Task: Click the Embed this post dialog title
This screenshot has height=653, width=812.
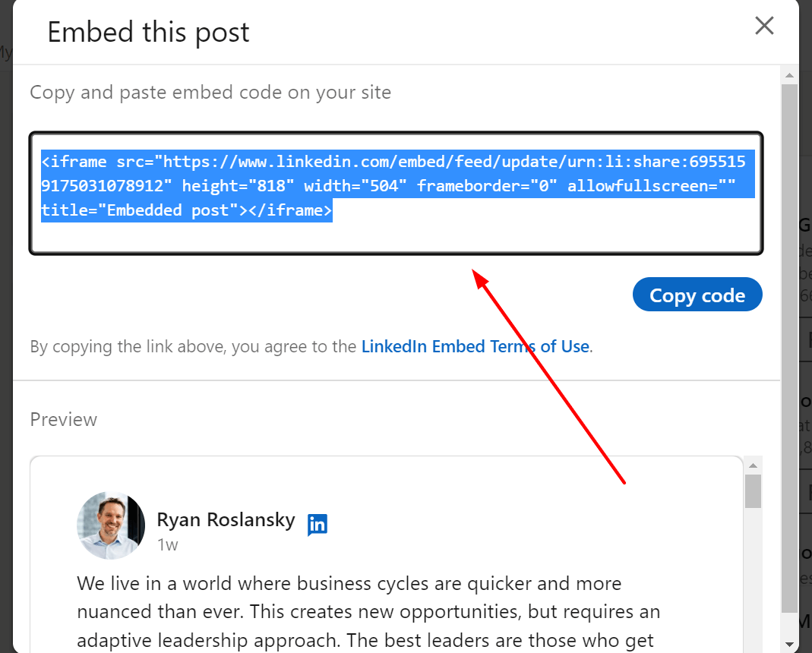Action: point(148,32)
